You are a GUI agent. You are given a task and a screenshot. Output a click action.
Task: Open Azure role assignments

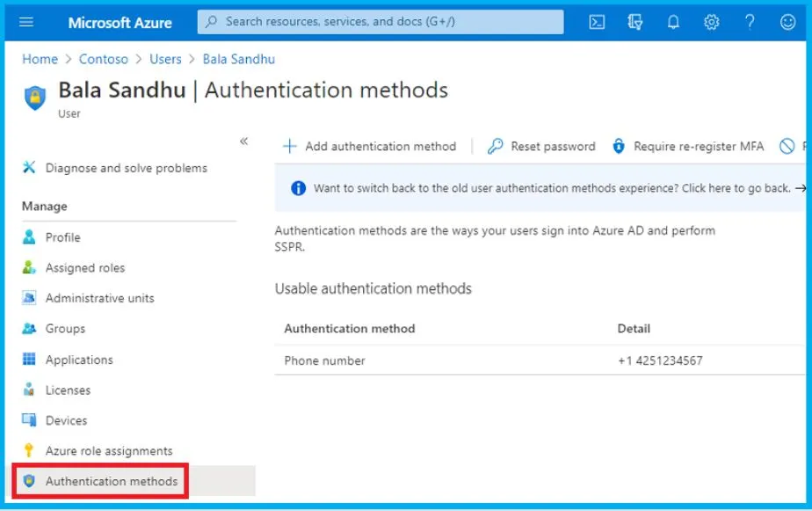click(x=109, y=451)
